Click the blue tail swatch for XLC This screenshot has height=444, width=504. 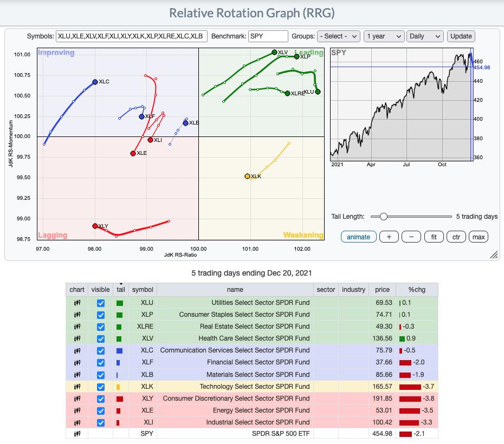(x=119, y=351)
